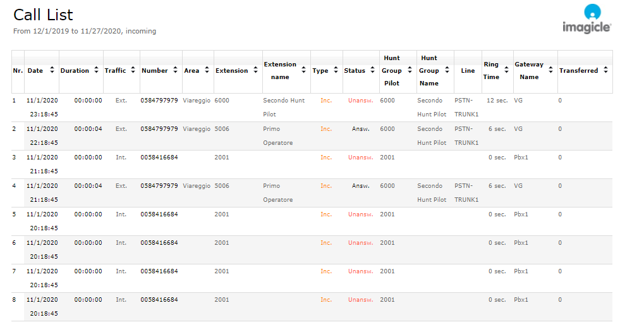This screenshot has width=644, height=322.
Task: Click the Extension name sort arrows
Action: click(x=304, y=71)
